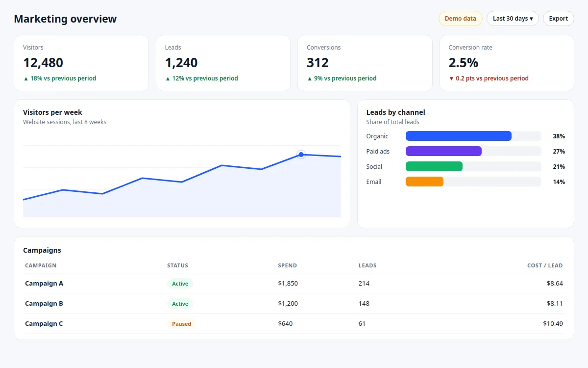This screenshot has width=588, height=368.
Task: Click the Conversion rate card label
Action: click(470, 48)
